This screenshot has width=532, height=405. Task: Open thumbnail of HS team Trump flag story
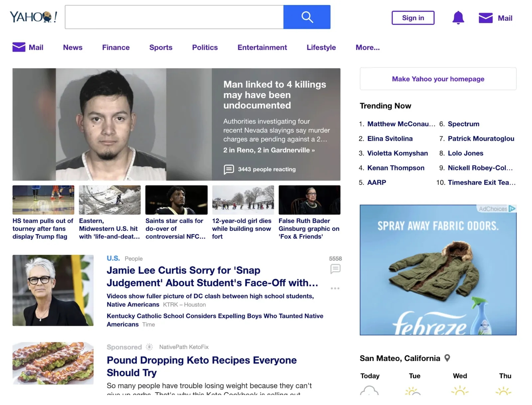coord(43,200)
